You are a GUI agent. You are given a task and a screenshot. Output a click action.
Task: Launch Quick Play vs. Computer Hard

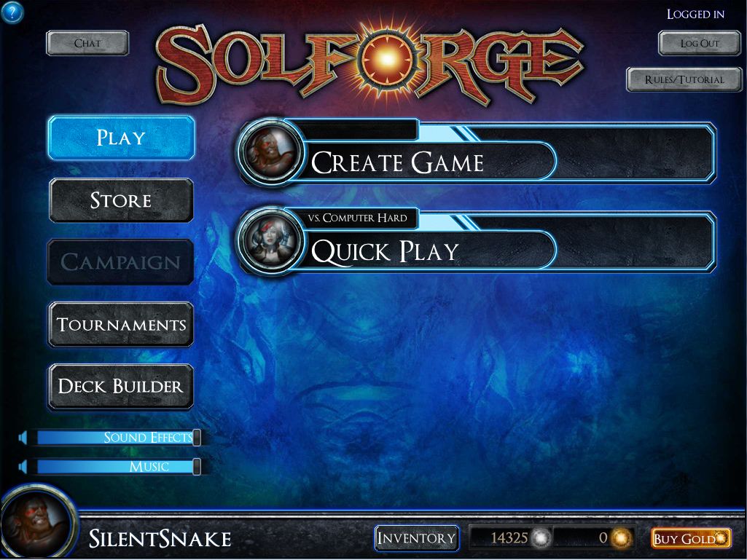point(477,241)
